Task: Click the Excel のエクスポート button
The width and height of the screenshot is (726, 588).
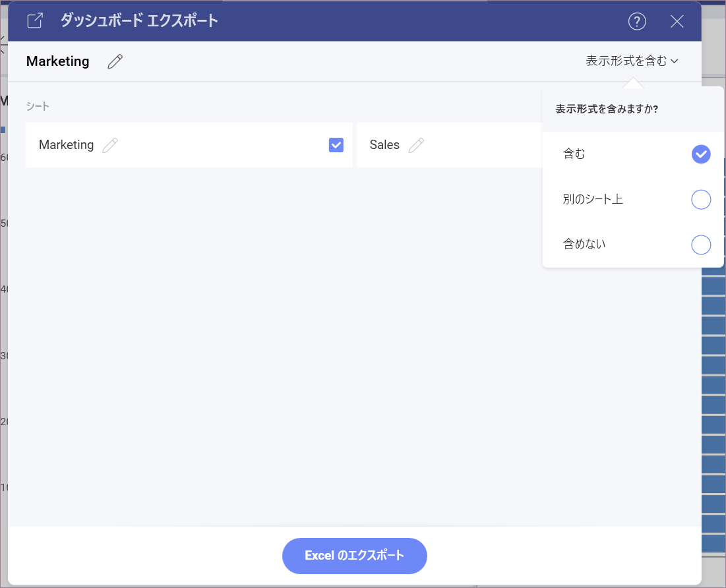Action: click(x=355, y=556)
